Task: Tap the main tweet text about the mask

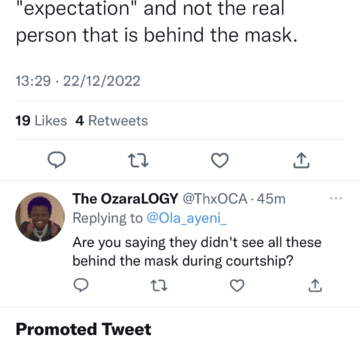Action: click(x=157, y=23)
